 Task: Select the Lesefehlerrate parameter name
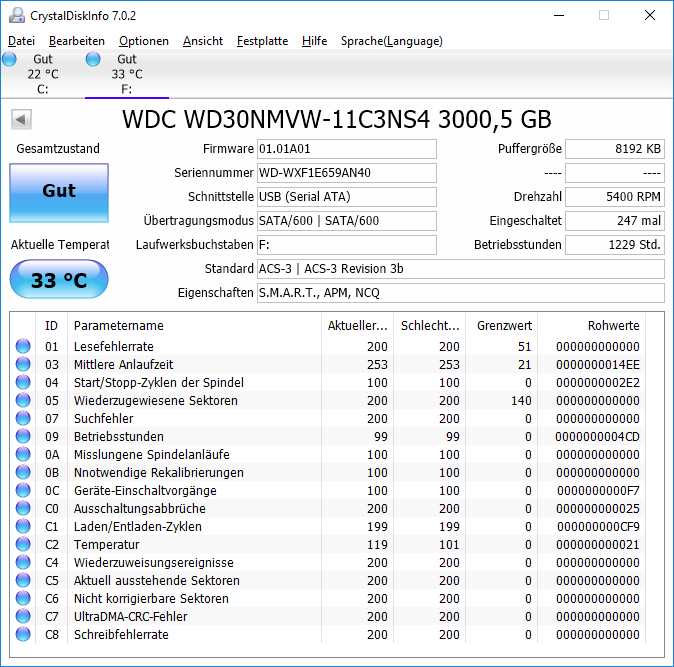coord(113,346)
